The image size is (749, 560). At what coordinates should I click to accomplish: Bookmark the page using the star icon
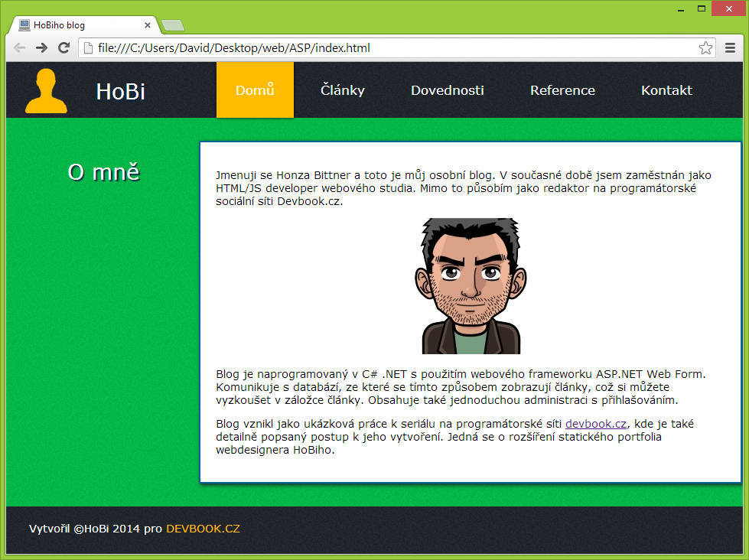pyautogui.click(x=705, y=47)
